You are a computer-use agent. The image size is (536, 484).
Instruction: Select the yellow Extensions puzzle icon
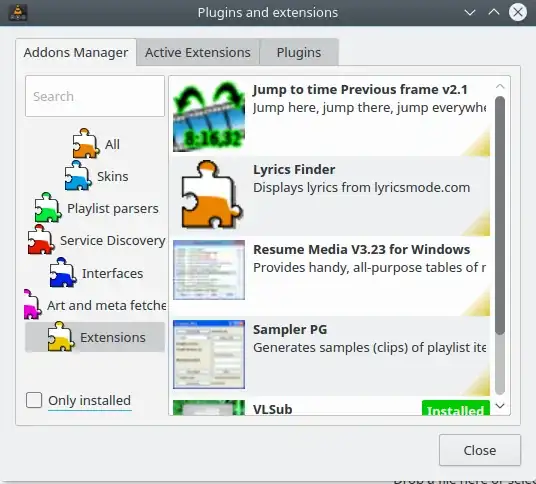[61, 336]
